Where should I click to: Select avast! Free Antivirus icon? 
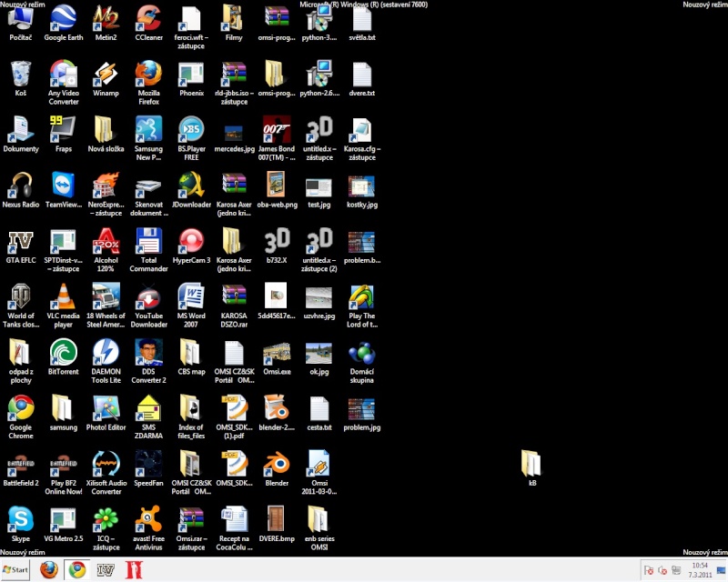coord(148,528)
